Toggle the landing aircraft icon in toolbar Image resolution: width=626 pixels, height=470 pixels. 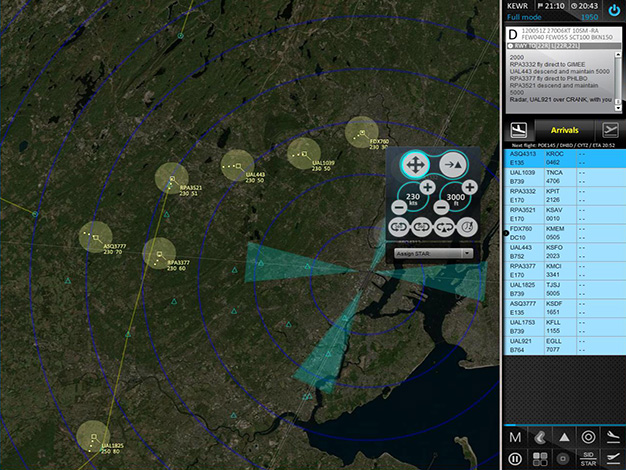coord(613,437)
